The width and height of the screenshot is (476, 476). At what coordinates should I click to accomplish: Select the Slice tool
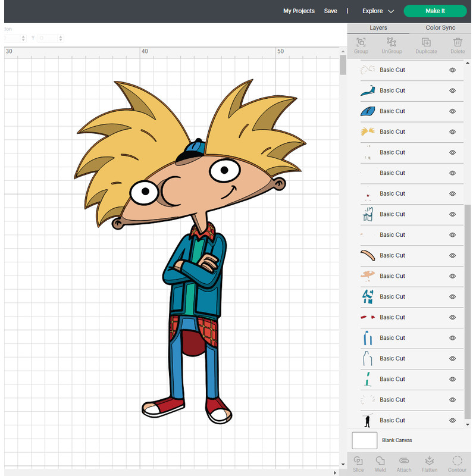[358, 463]
